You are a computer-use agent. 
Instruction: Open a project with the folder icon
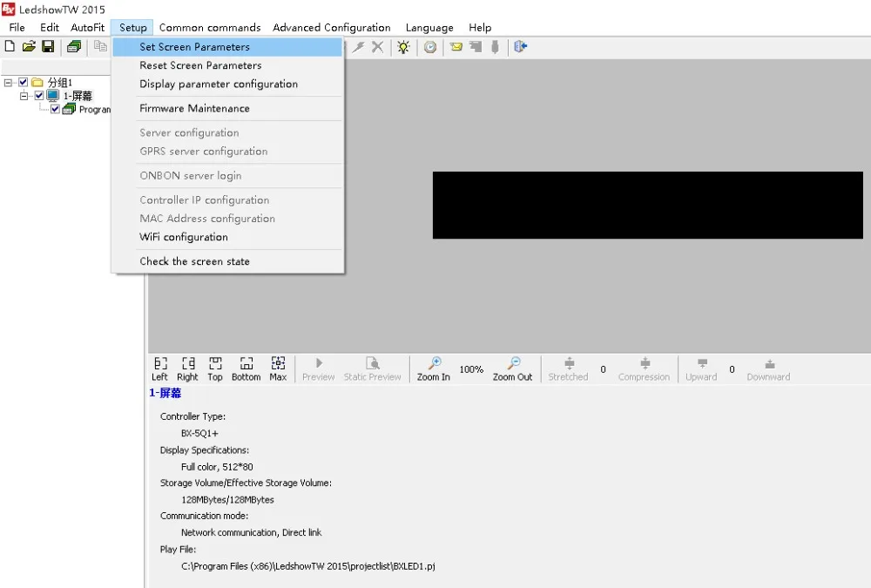click(29, 46)
